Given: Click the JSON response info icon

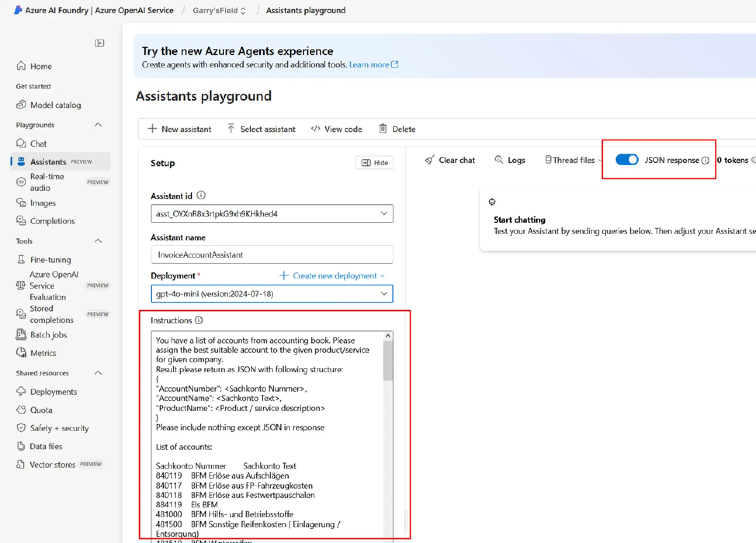Looking at the screenshot, I should click(x=705, y=161).
